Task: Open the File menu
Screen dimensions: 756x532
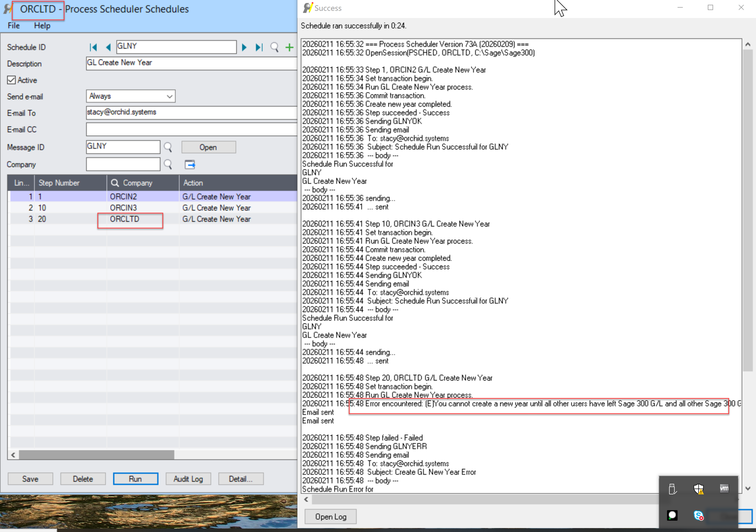Action: coord(13,26)
